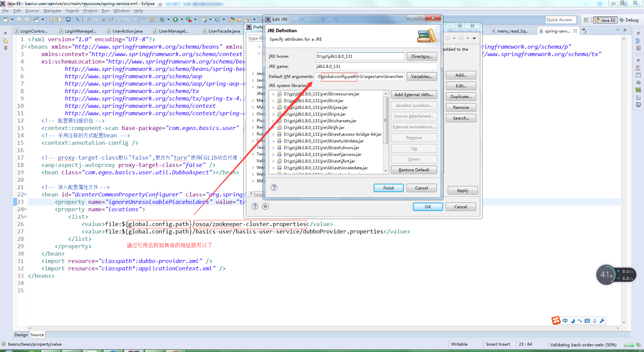Expand the rt.jar library entry
This screenshot has width=644, height=352.
pyautogui.click(x=273, y=101)
